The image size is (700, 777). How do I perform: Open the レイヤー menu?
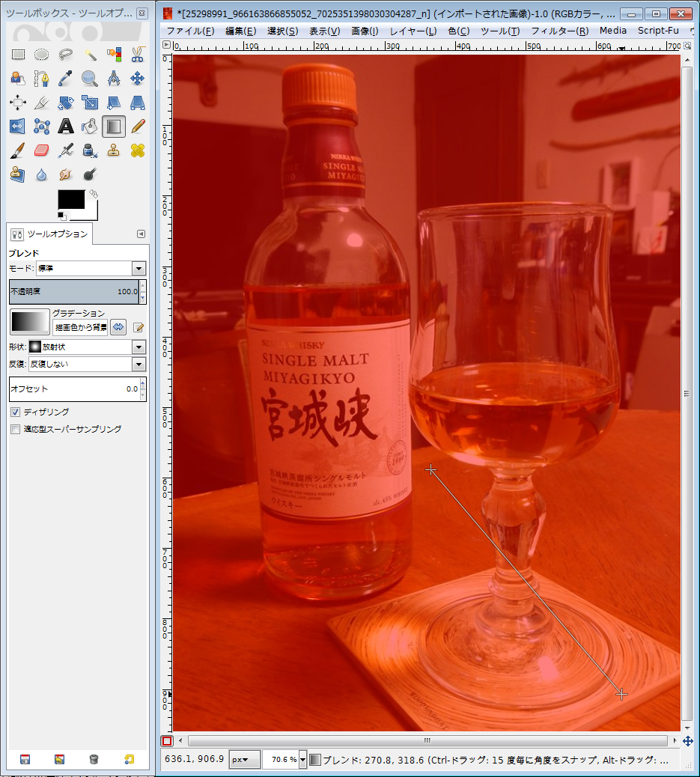click(x=413, y=31)
